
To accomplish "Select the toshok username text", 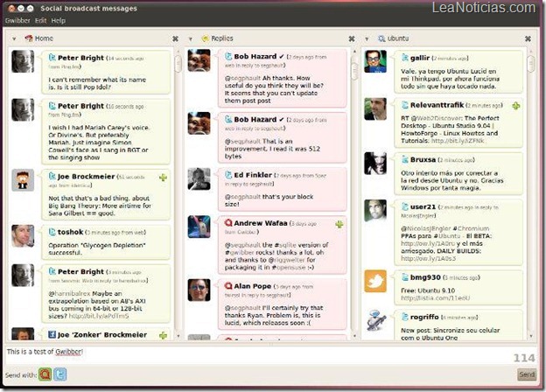I will click(70, 232).
